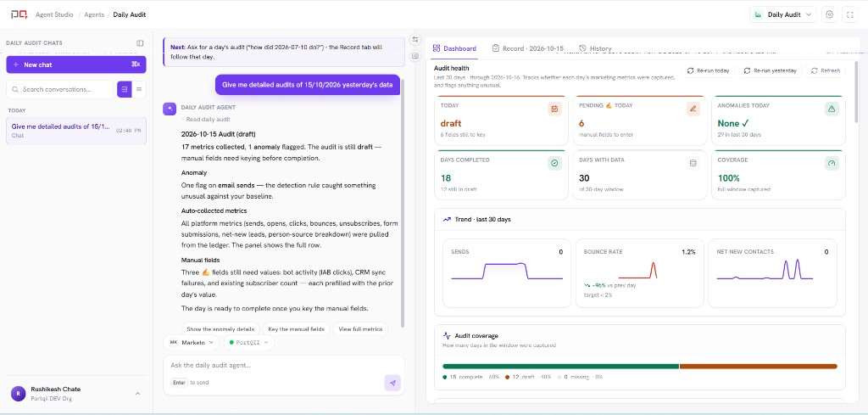Click the swap panels arrows icon
This screenshot has width=868, height=415.
point(415,39)
